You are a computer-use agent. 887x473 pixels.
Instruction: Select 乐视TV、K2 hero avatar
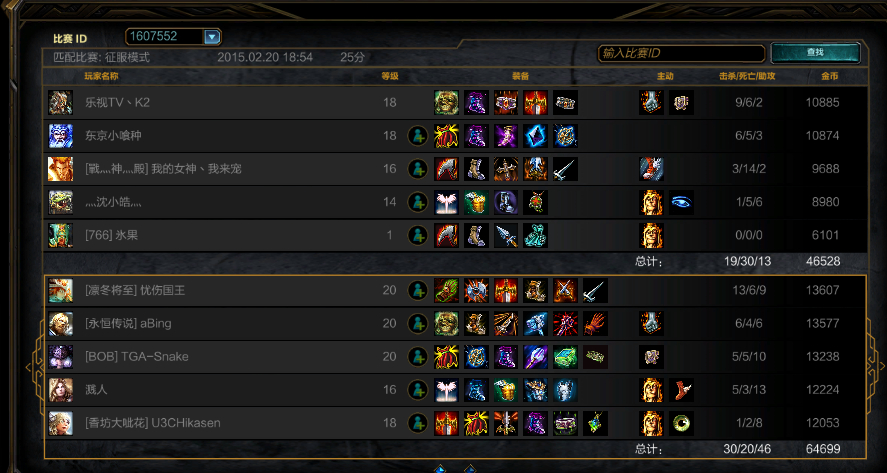tap(60, 103)
